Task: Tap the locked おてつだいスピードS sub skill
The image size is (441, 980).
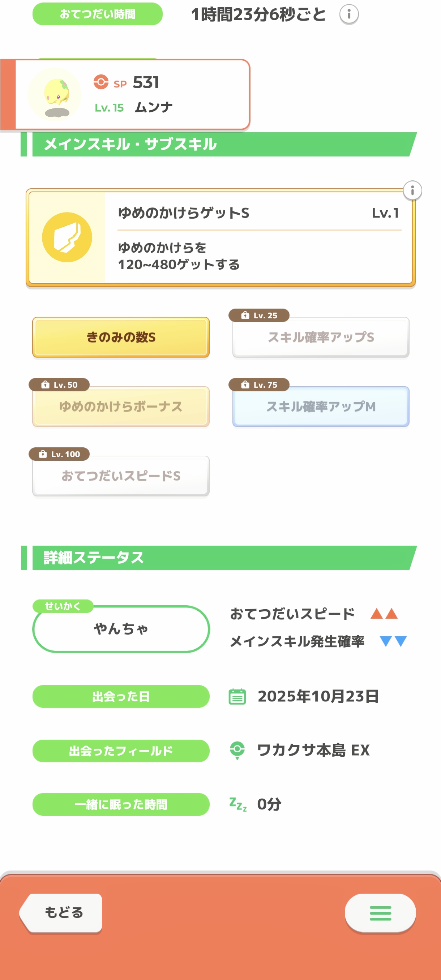Action: point(121,476)
